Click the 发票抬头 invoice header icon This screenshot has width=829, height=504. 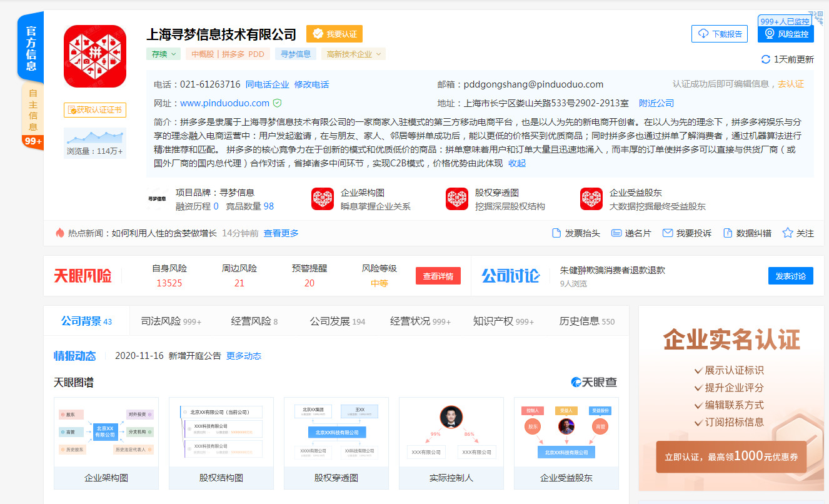point(556,233)
